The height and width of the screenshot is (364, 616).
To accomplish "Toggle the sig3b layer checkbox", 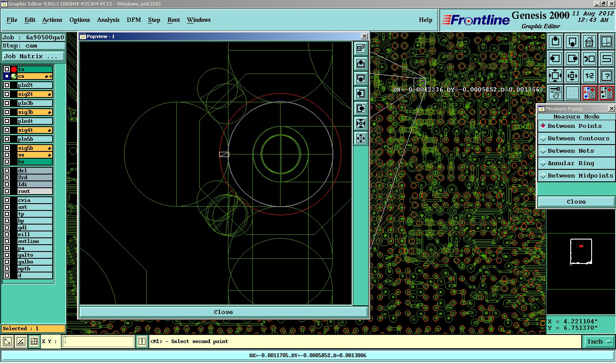I will tap(7, 112).
